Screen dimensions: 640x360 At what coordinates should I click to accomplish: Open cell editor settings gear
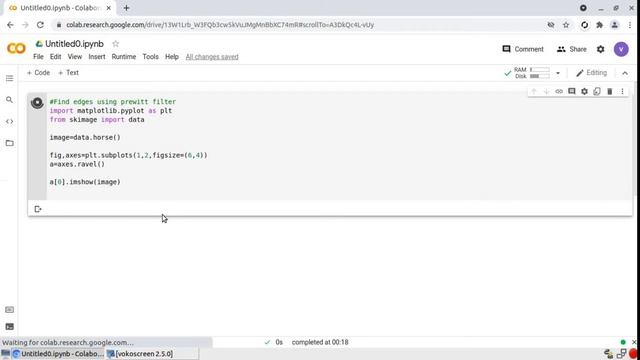coord(584,91)
